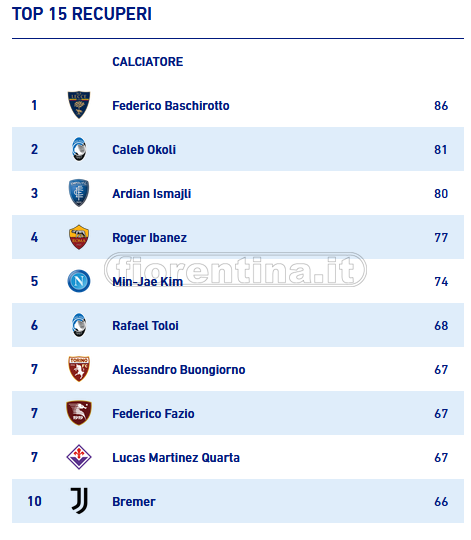This screenshot has height=540, width=471.
Task: Click on Ardian Ismajli name
Action: tap(151, 194)
